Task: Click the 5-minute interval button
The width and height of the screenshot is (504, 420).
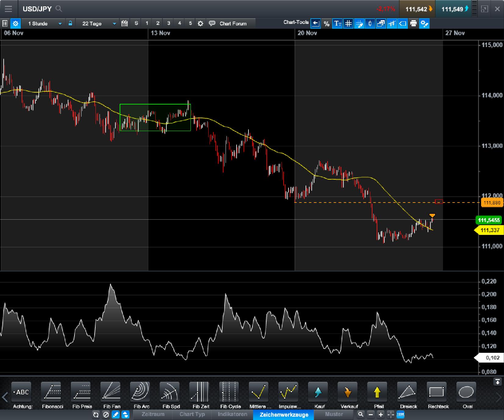Action: click(190, 23)
